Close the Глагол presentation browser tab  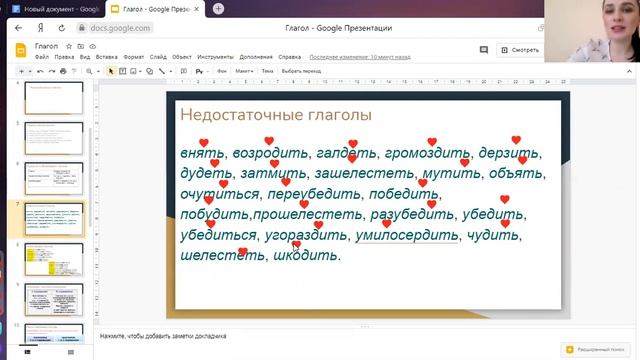[196, 9]
